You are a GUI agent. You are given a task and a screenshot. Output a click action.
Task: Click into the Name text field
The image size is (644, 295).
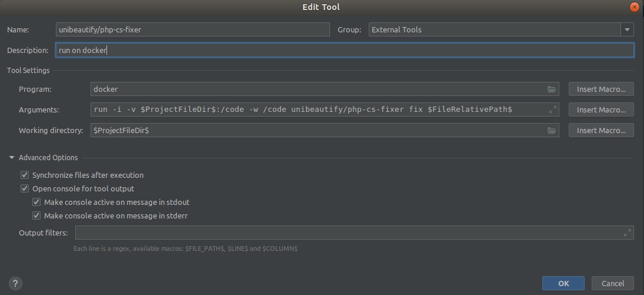pyautogui.click(x=192, y=30)
